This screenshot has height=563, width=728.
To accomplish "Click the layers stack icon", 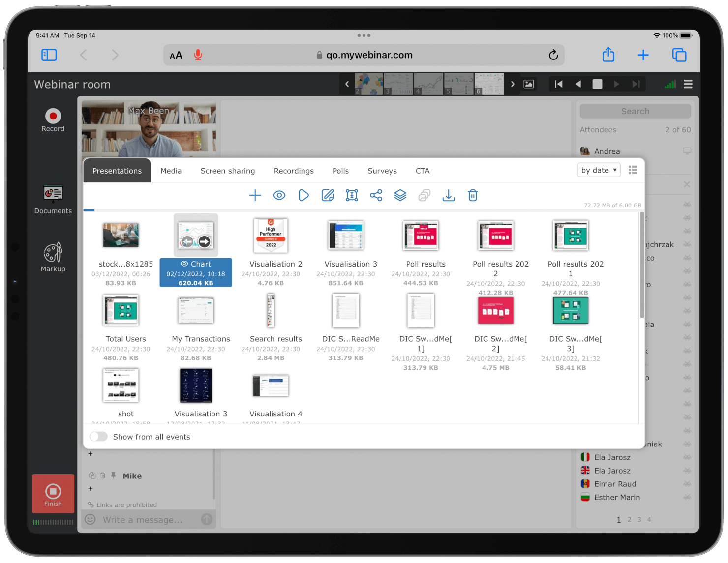I will (x=400, y=196).
